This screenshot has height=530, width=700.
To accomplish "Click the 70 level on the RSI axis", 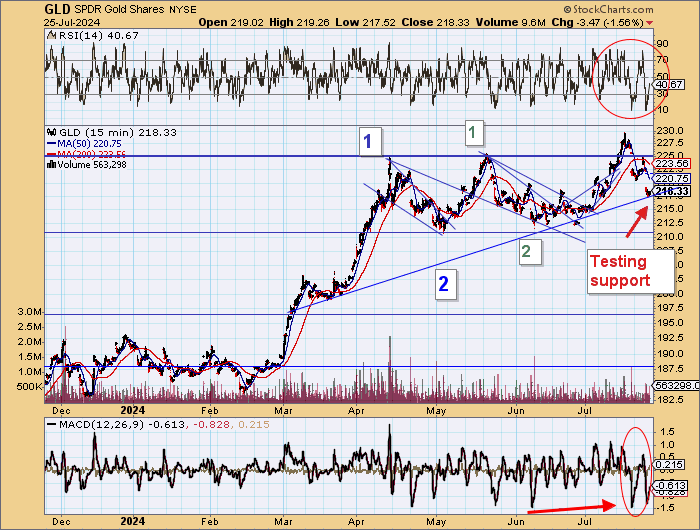I will pos(662,60).
